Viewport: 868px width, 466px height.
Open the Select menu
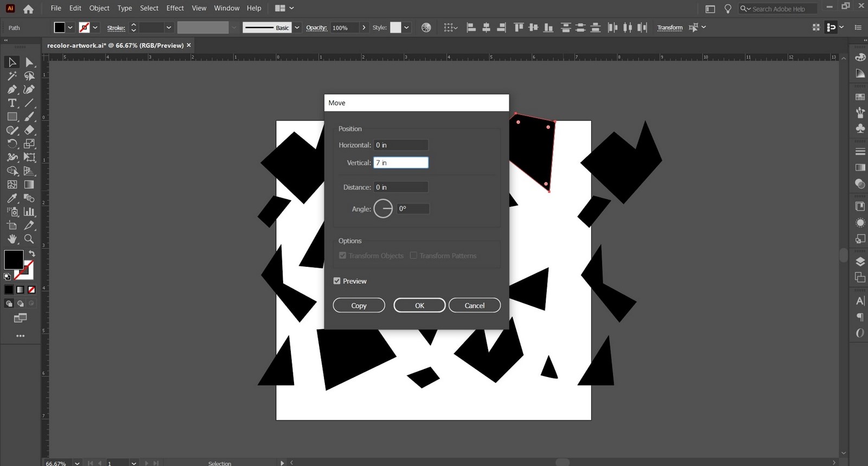click(149, 8)
